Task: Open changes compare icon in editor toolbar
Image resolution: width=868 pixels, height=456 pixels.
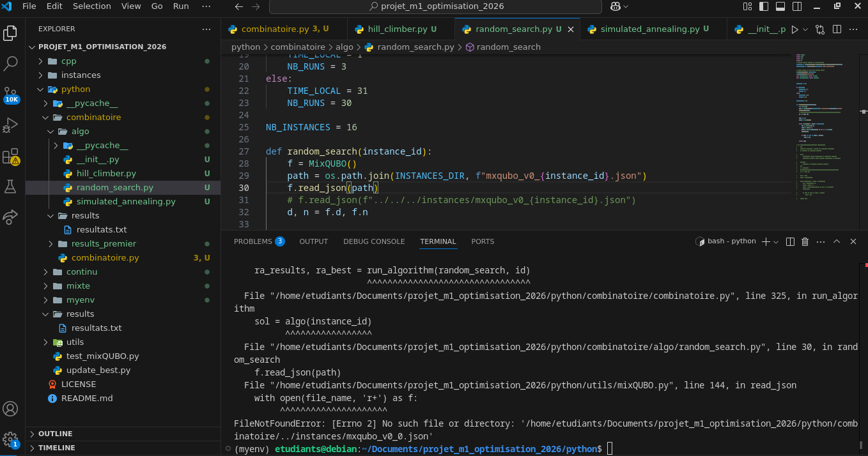Action: pos(820,29)
